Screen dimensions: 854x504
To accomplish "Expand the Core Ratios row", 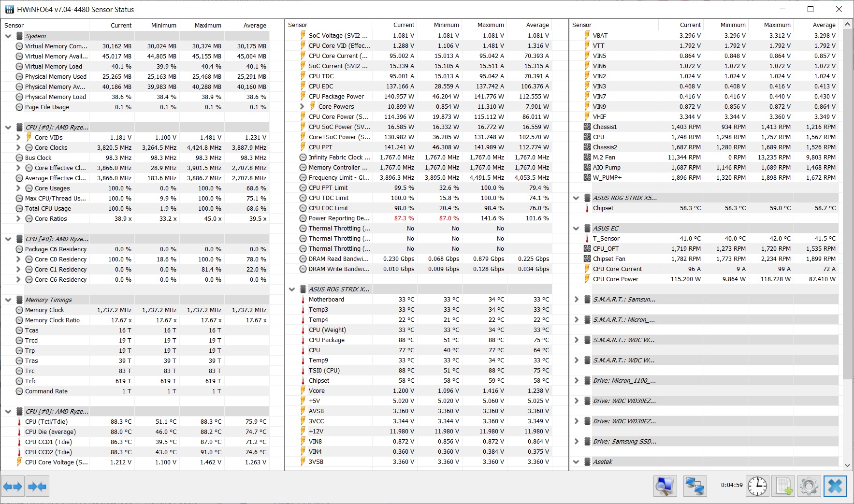I will point(18,219).
